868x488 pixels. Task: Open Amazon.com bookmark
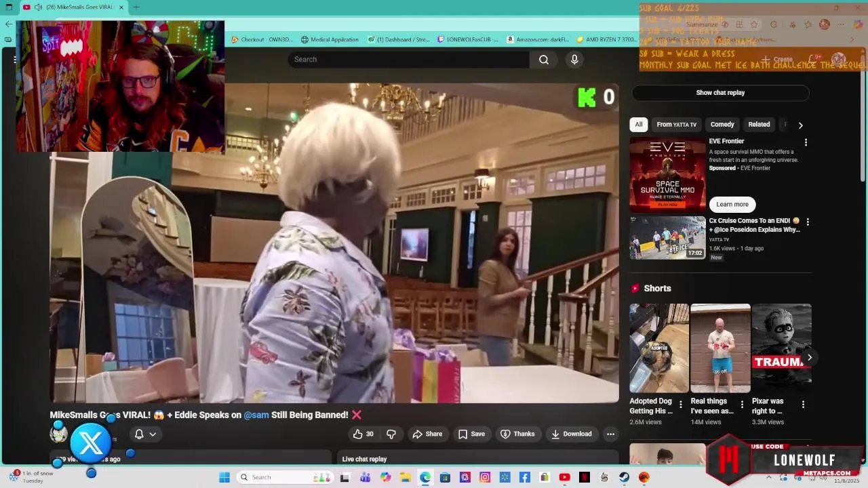click(538, 39)
